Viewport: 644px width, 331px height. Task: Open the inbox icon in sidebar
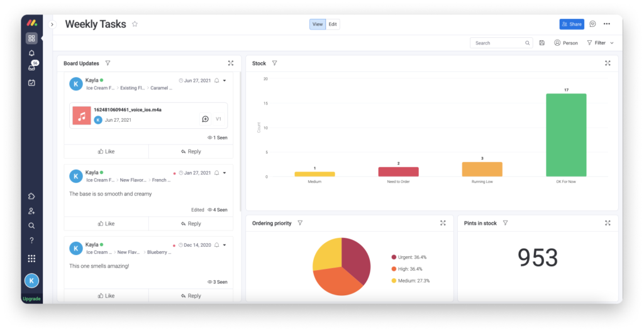coord(31,67)
